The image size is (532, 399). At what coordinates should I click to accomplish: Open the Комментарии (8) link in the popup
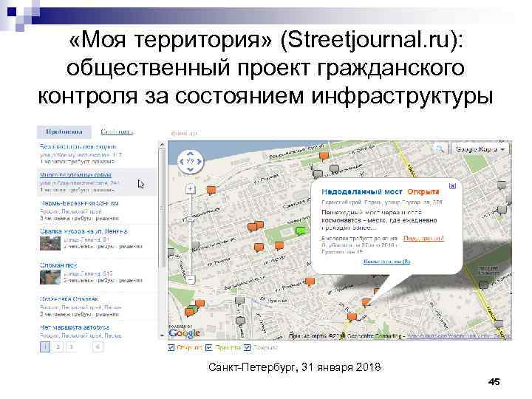coord(386,262)
